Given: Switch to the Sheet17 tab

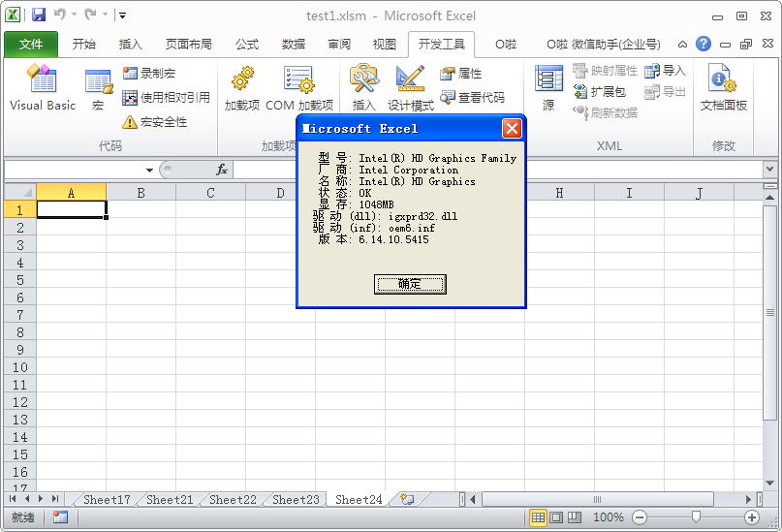Looking at the screenshot, I should 107,500.
